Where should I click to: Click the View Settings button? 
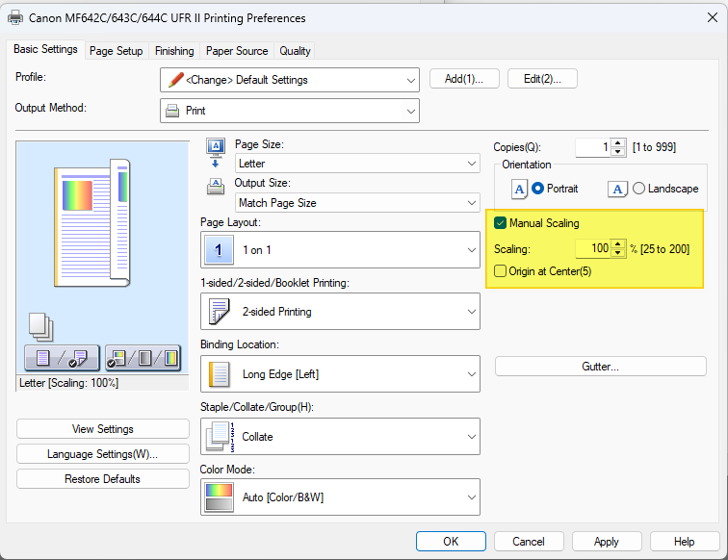(x=103, y=429)
